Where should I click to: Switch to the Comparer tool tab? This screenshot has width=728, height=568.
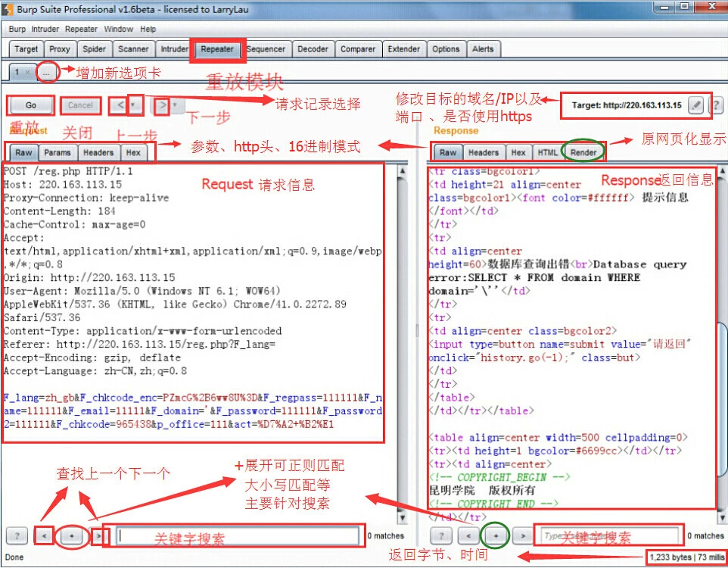point(358,48)
